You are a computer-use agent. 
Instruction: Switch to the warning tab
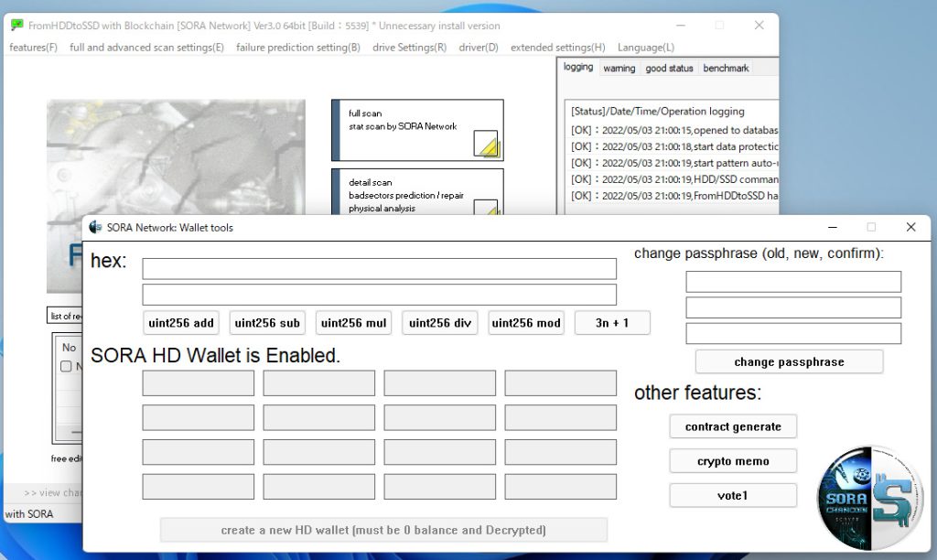pos(619,68)
